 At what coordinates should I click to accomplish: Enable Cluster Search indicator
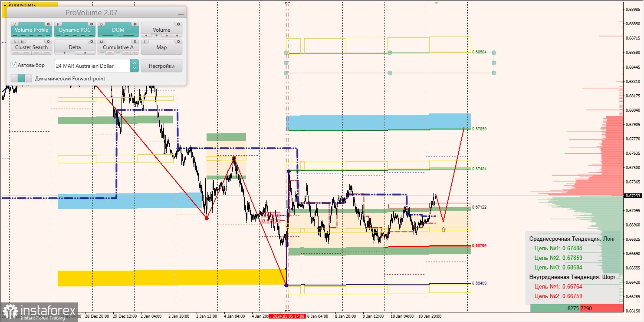(31, 47)
